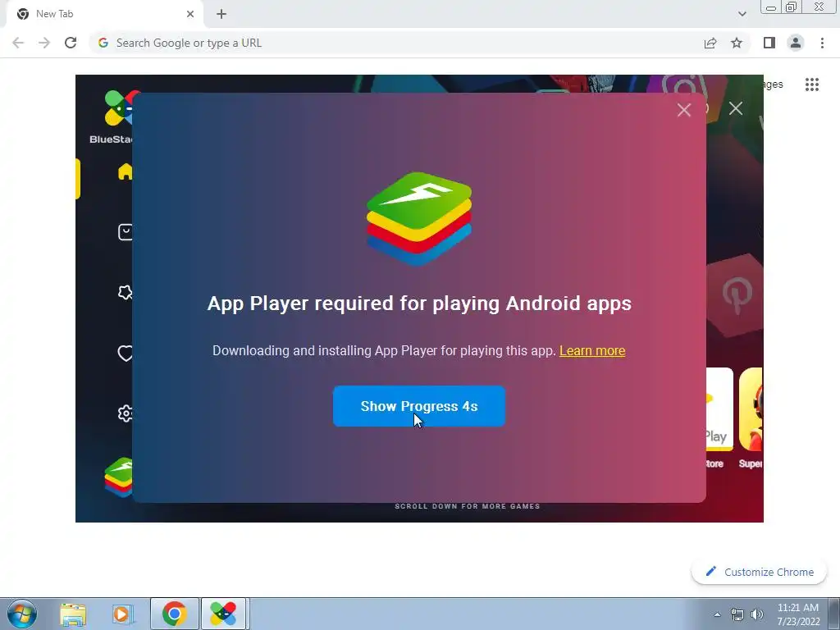Bookmark this tab with the star

[737, 43]
